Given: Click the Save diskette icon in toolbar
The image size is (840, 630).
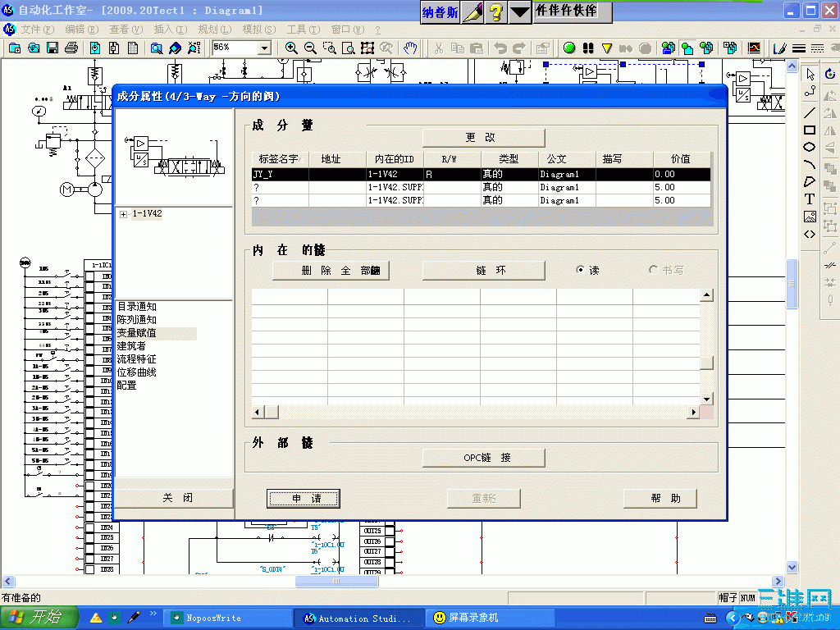Looking at the screenshot, I should 52,48.
